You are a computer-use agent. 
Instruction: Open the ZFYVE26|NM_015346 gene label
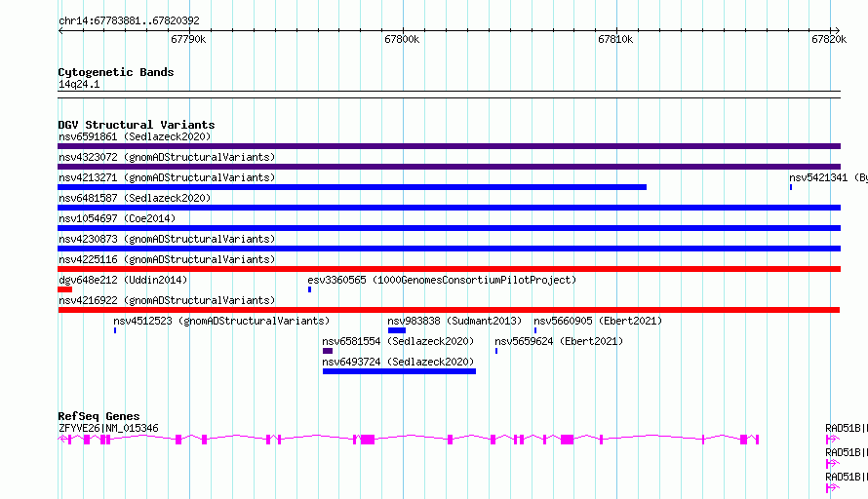coord(108,428)
